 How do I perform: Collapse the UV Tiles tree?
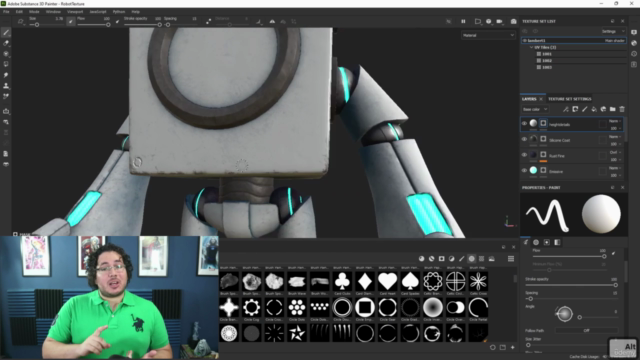coord(531,47)
